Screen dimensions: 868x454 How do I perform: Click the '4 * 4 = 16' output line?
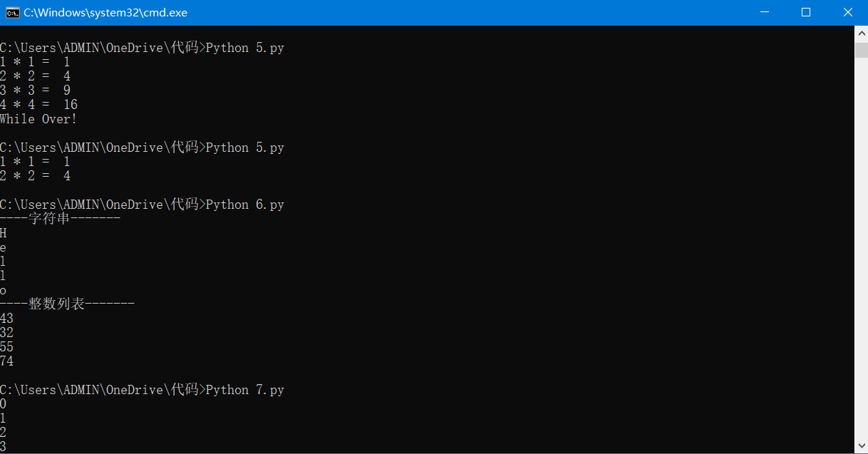pyautogui.click(x=38, y=105)
